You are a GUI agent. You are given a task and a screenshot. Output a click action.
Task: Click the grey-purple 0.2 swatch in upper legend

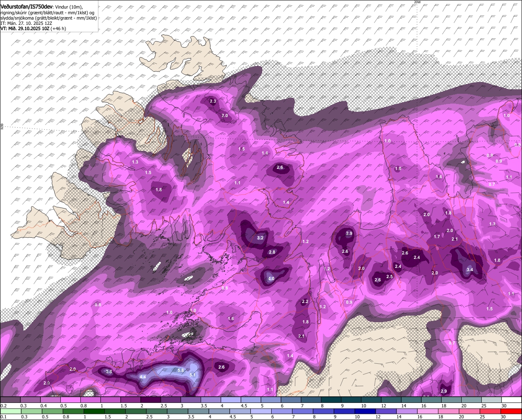point(10,399)
